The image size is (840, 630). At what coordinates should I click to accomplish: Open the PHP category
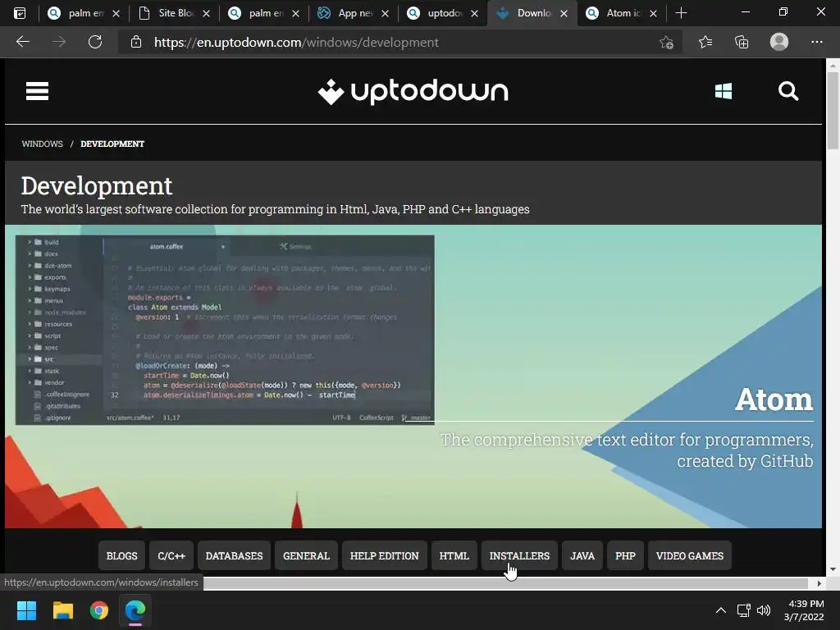(625, 556)
